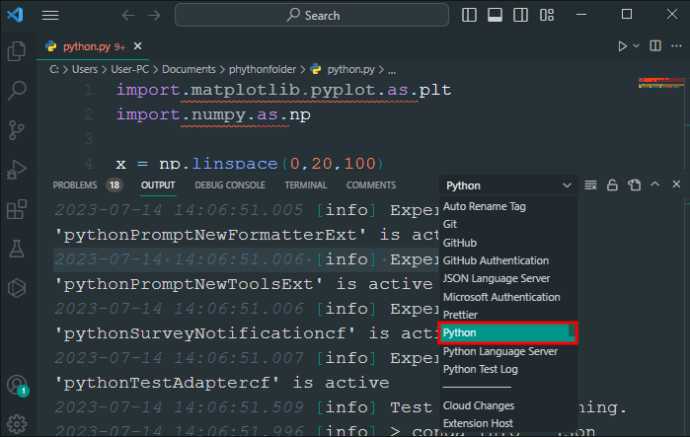
Task: Maximize panel size with chevron up
Action: (x=655, y=185)
